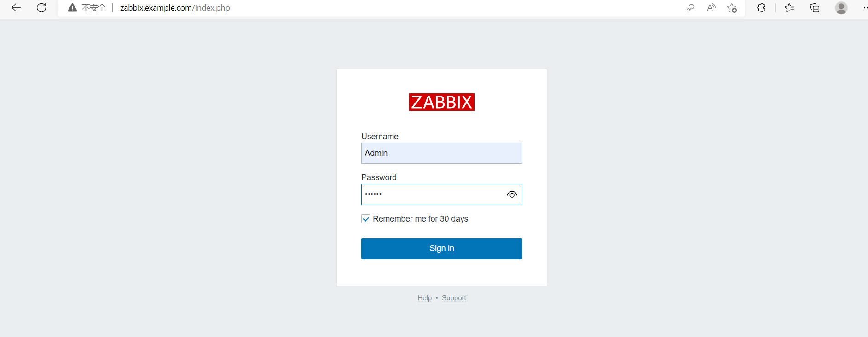Open the Collections panel
The height and width of the screenshot is (337, 868).
pos(815,8)
